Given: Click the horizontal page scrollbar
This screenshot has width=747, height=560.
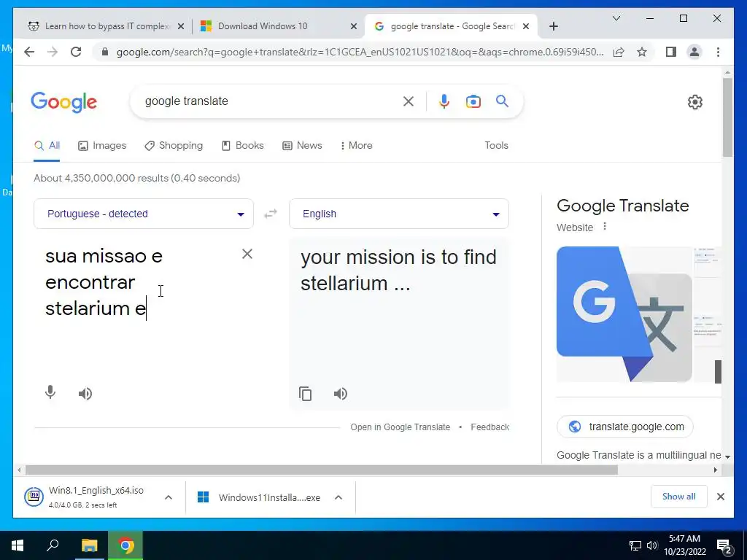Looking at the screenshot, I should (322, 470).
